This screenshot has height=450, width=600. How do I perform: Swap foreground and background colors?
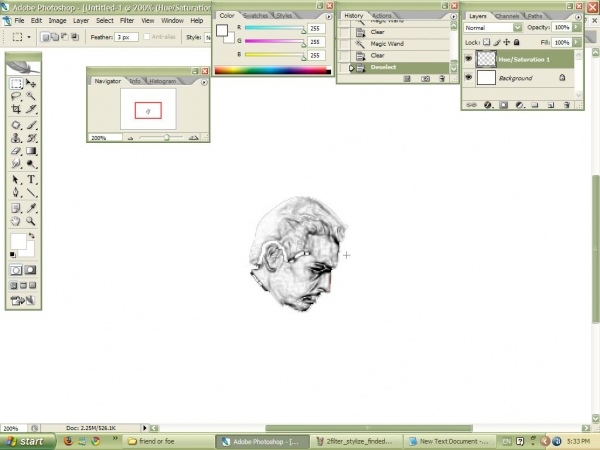(31, 236)
